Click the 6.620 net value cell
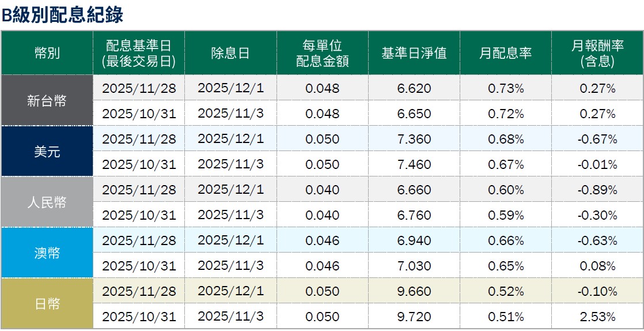Screen dimensions: 644x331 pyautogui.click(x=414, y=88)
